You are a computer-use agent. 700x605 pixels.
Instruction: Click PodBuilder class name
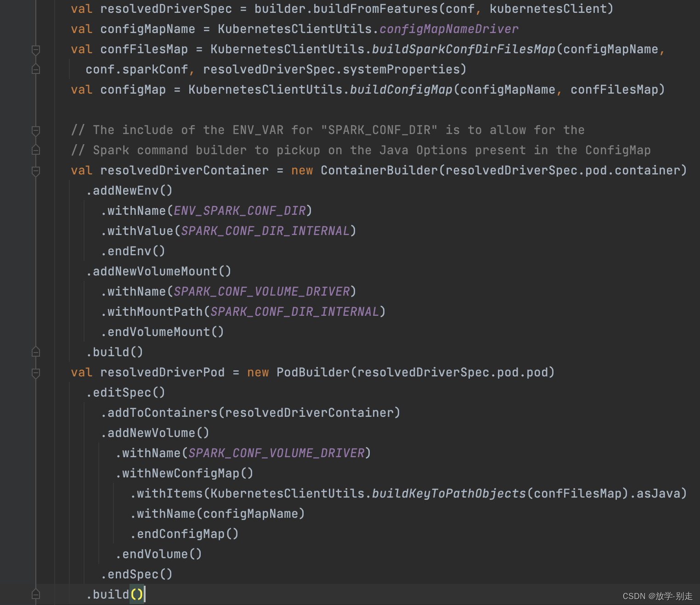(313, 372)
